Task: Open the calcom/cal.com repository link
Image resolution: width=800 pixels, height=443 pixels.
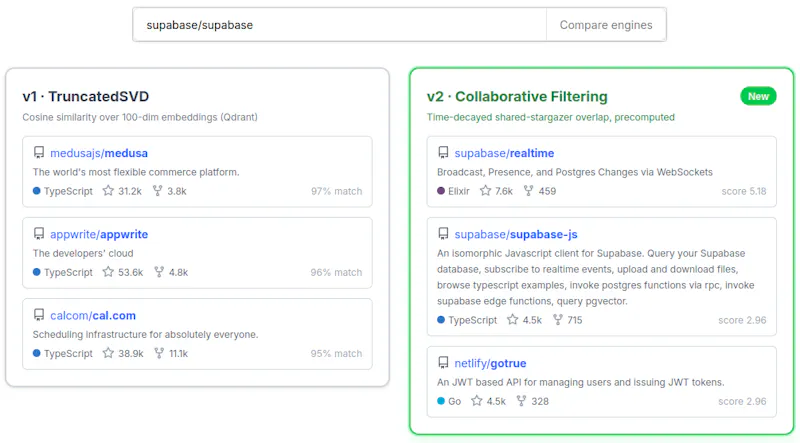Action: tap(93, 315)
